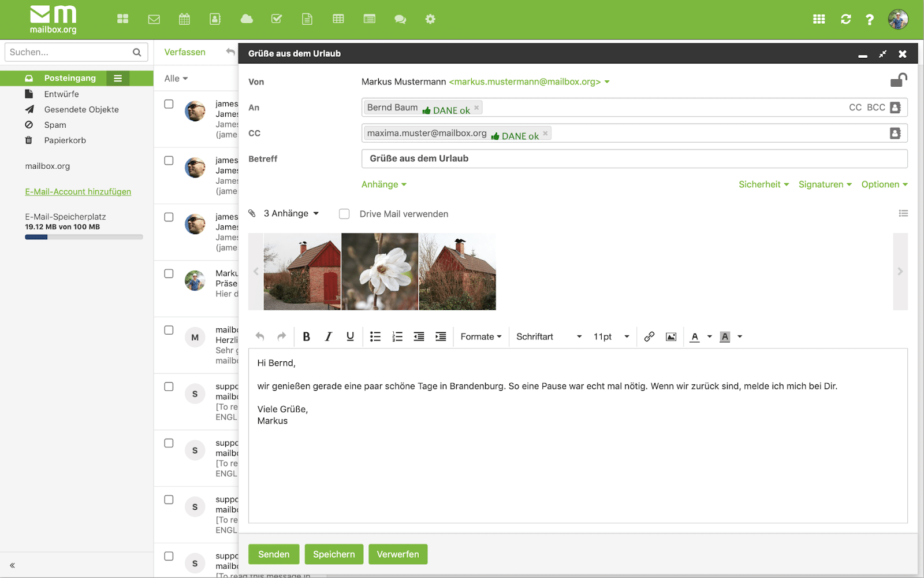
Task: Open the Sicherheit dropdown menu
Action: coord(763,184)
